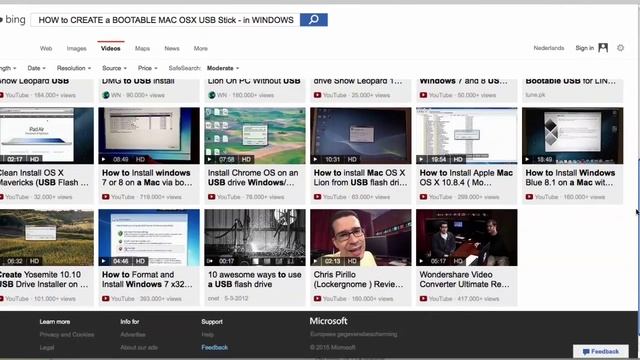Click YouTube icon under Install Chrome OS video
The height and width of the screenshot is (360, 640).
[x=211, y=197]
